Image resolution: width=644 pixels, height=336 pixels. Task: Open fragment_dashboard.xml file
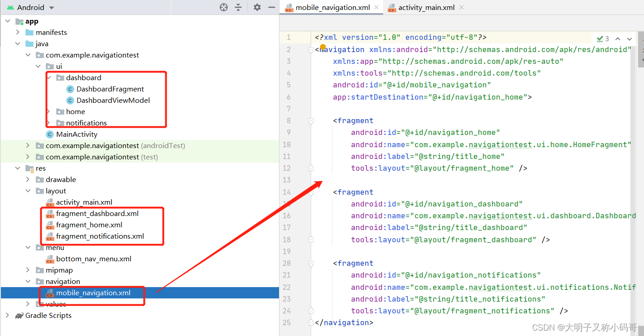pyautogui.click(x=97, y=214)
